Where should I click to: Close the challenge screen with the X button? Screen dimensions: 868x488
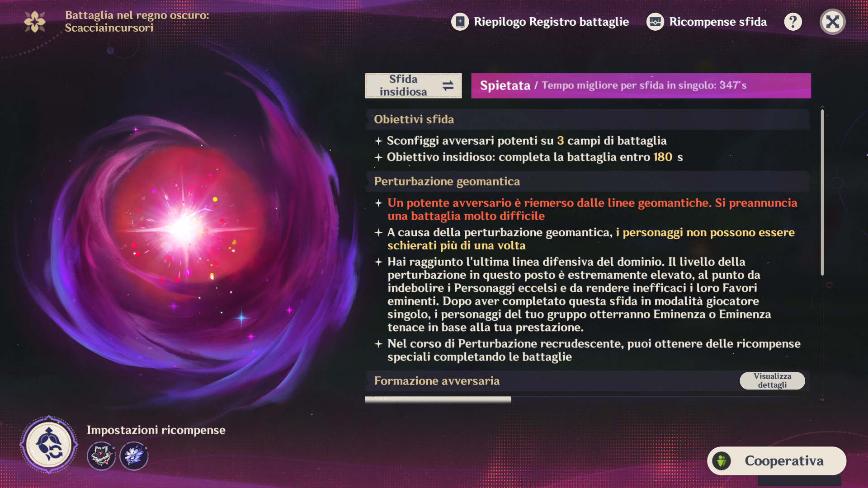[833, 22]
